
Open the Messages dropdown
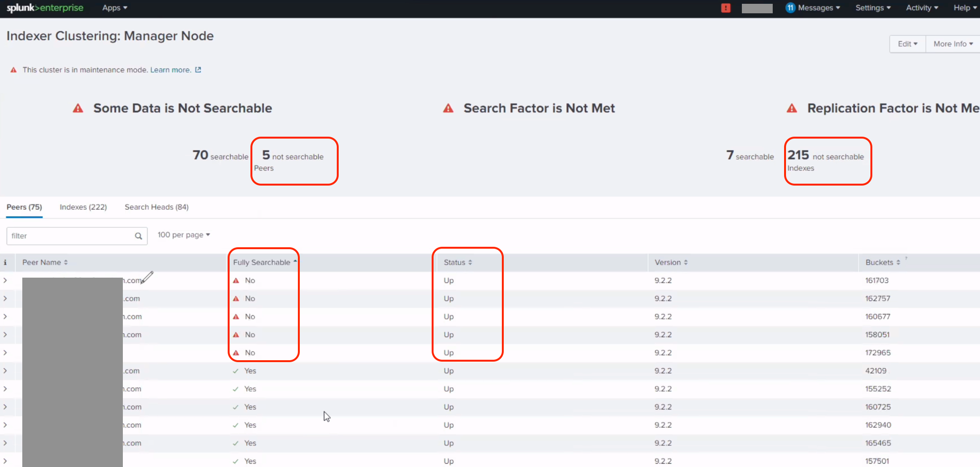[x=813, y=8]
